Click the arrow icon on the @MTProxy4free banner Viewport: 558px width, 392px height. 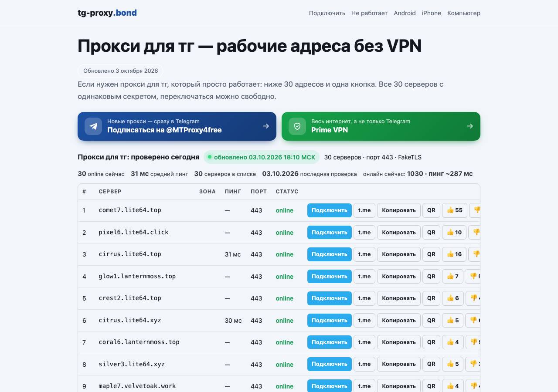pyautogui.click(x=266, y=126)
